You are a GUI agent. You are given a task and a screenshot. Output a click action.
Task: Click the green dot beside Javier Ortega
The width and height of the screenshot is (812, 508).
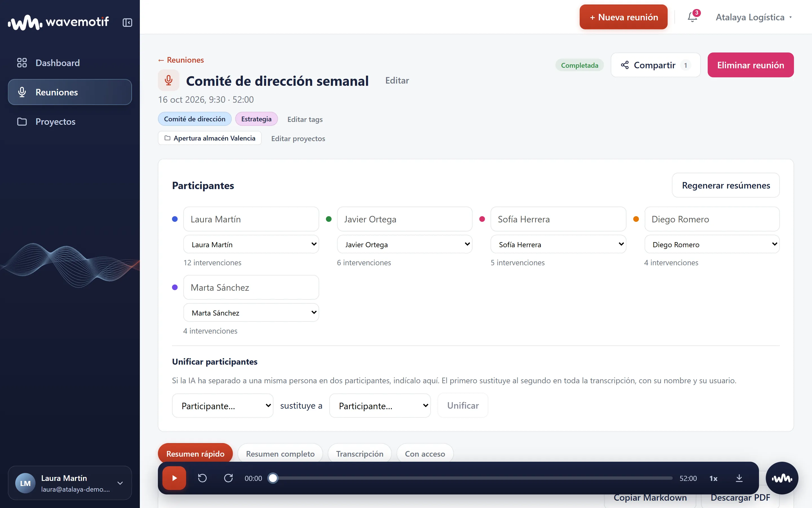pos(329,219)
